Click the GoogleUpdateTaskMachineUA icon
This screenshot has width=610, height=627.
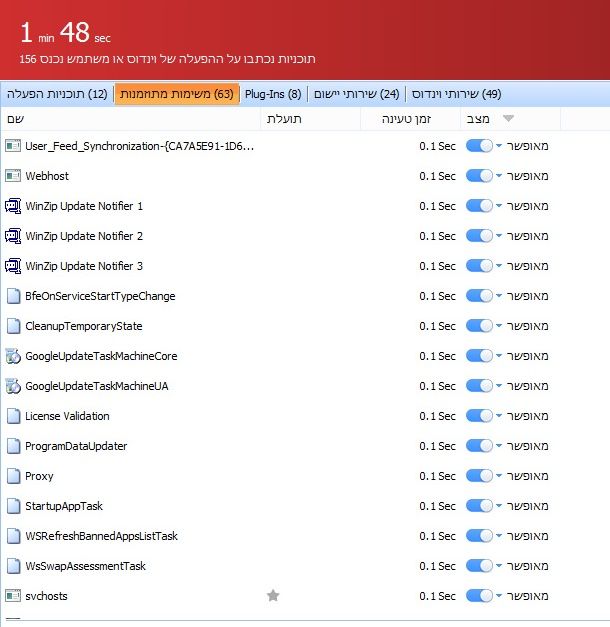click(x=13, y=386)
